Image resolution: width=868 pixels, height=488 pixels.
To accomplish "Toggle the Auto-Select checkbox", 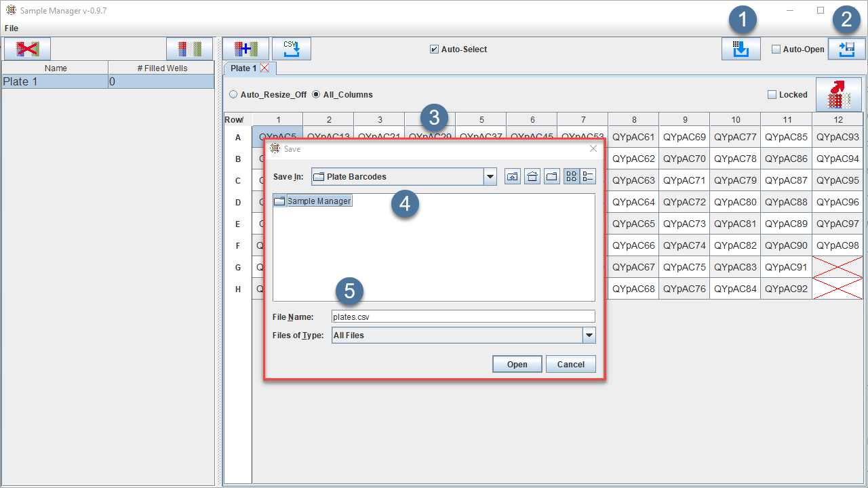I will [434, 49].
